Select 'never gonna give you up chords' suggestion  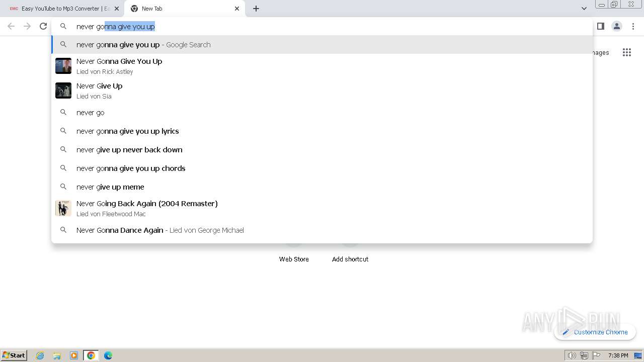click(322, 168)
